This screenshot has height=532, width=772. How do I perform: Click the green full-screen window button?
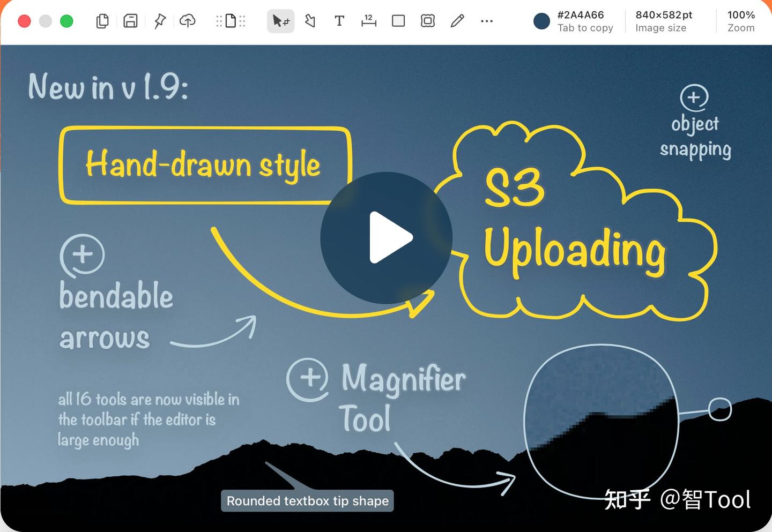pyautogui.click(x=66, y=21)
